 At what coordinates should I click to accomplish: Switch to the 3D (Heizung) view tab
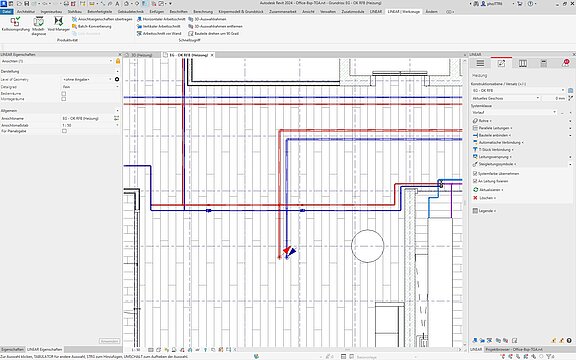(142, 55)
